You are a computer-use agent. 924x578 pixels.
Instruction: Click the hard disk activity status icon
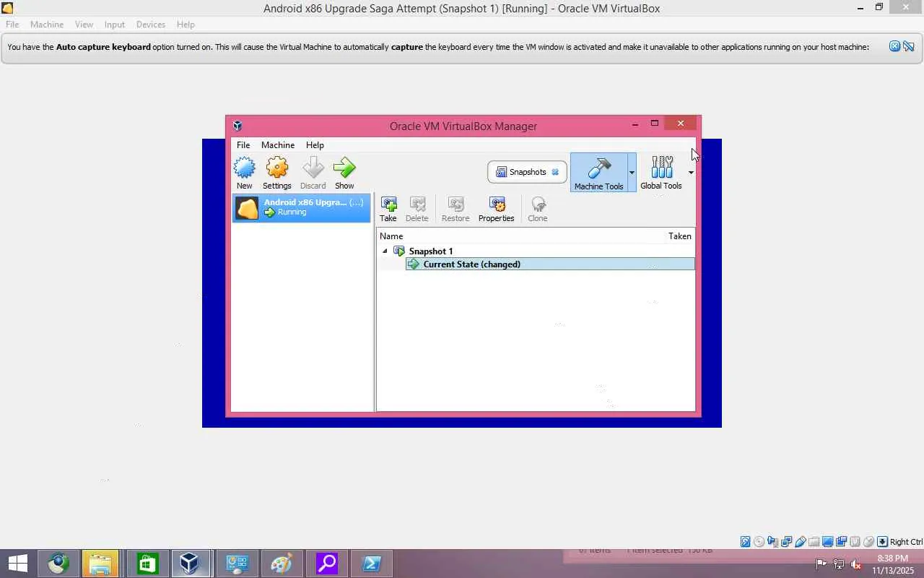(746, 542)
